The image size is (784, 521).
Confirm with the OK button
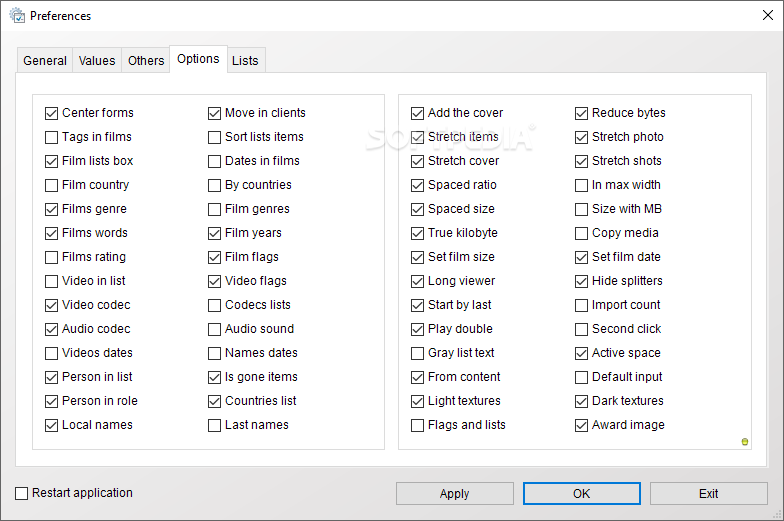pyautogui.click(x=582, y=494)
